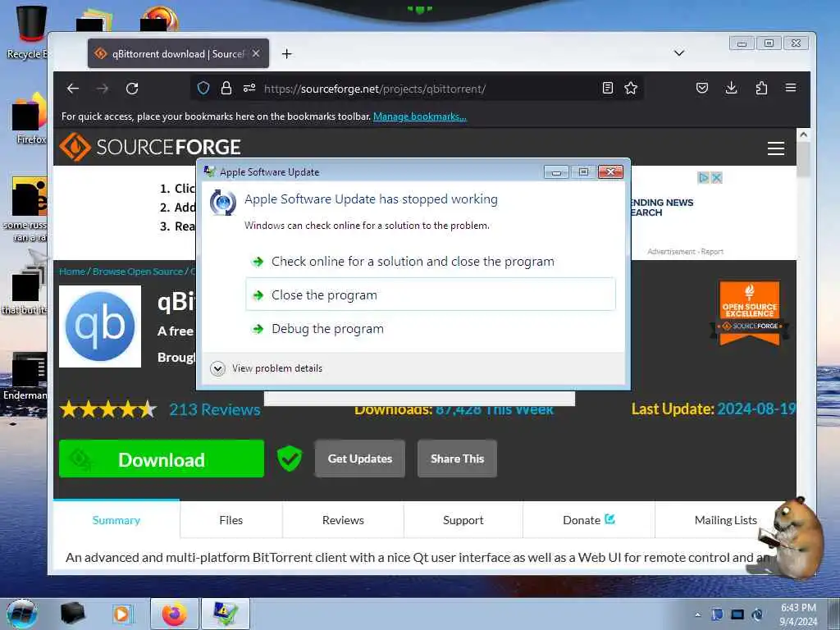Click the green Download button
Viewport: 840px width, 630px height.
coord(162,459)
